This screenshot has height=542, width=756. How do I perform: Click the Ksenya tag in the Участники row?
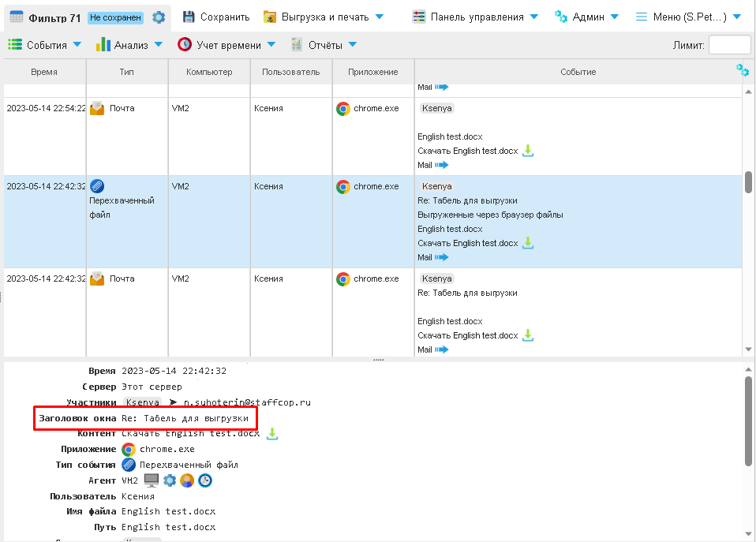[x=142, y=402]
